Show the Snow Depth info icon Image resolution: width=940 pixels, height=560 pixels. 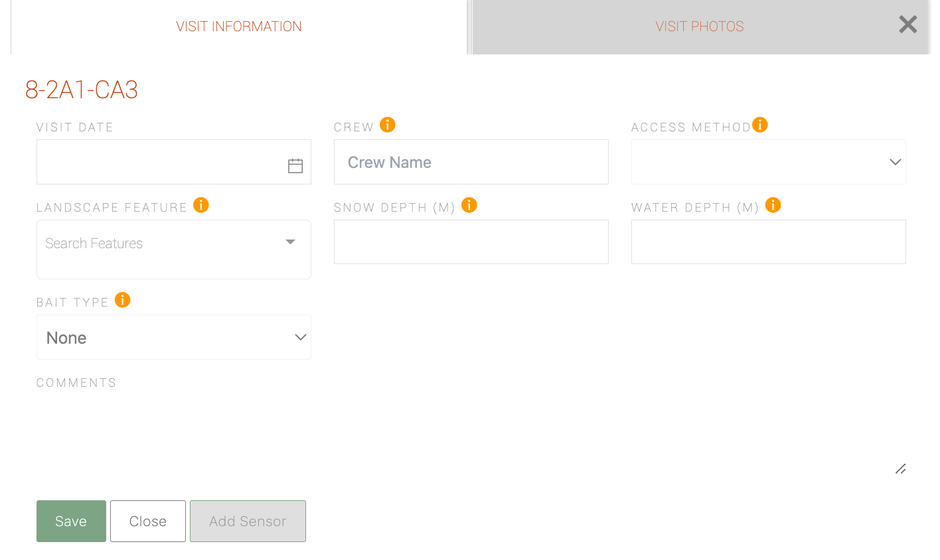pyautogui.click(x=469, y=205)
